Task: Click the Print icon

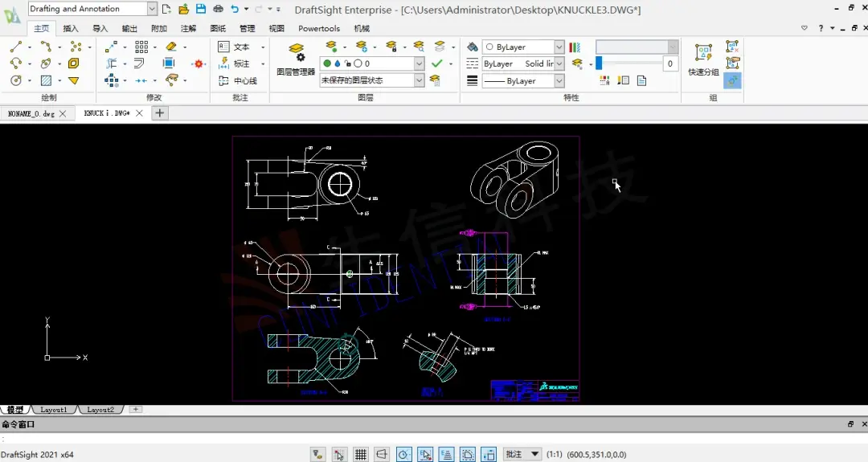Action: click(218, 9)
